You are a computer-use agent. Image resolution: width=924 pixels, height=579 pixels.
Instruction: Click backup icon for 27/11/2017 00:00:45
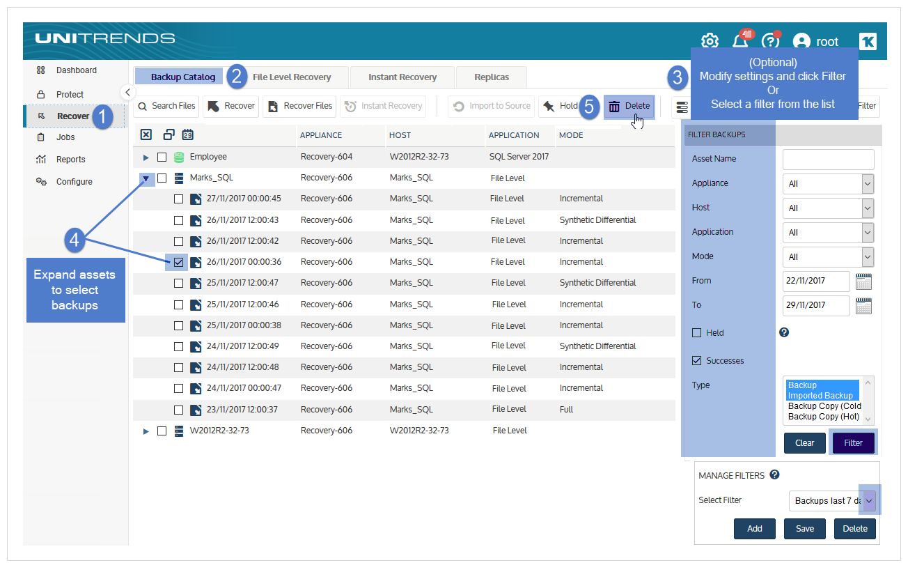click(196, 199)
